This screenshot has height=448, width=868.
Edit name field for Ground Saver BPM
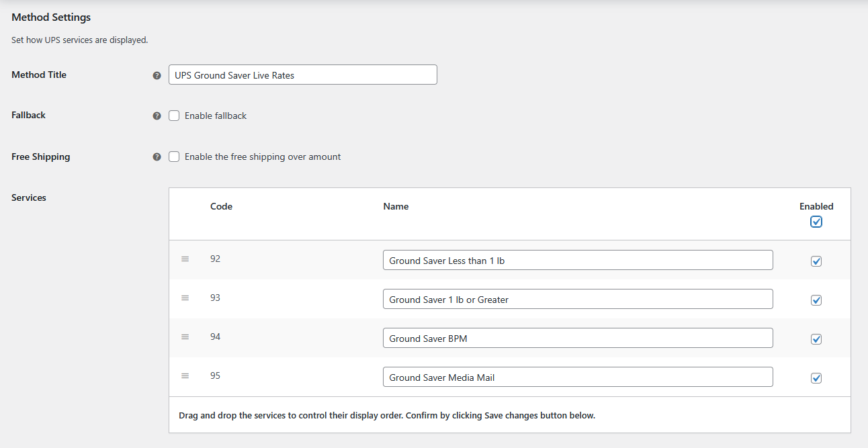click(x=578, y=338)
